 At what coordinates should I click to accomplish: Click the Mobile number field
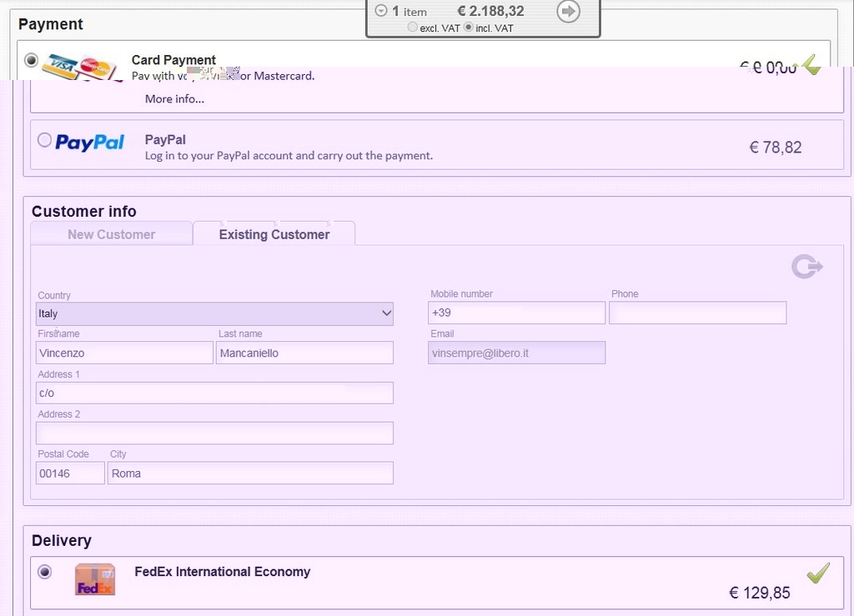pyautogui.click(x=517, y=313)
